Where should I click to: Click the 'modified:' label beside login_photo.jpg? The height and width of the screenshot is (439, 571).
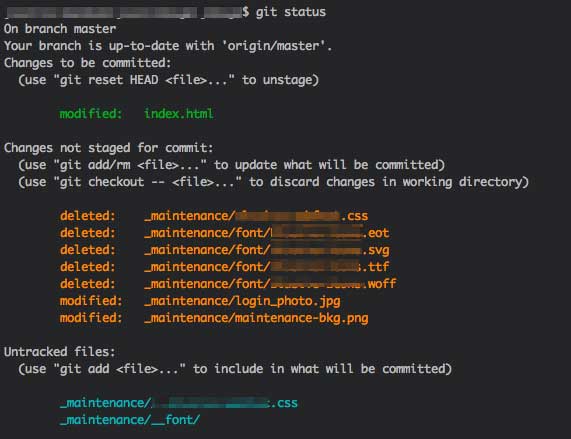pos(91,301)
